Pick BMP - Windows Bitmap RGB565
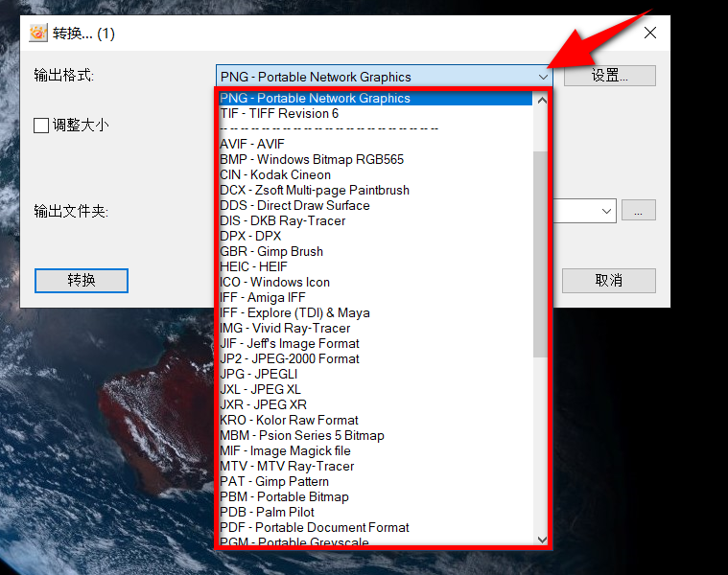This screenshot has width=728, height=575. [x=312, y=160]
